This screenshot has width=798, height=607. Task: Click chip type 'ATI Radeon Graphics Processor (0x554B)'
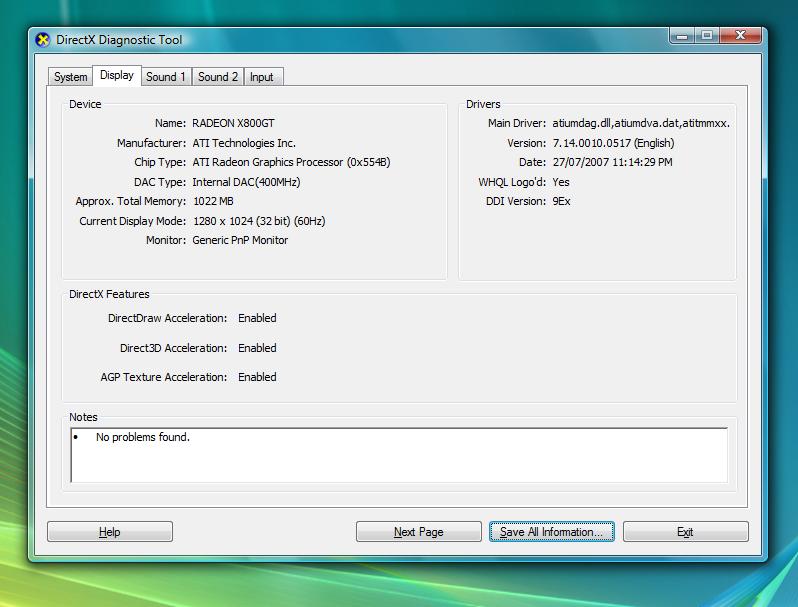pyautogui.click(x=291, y=162)
